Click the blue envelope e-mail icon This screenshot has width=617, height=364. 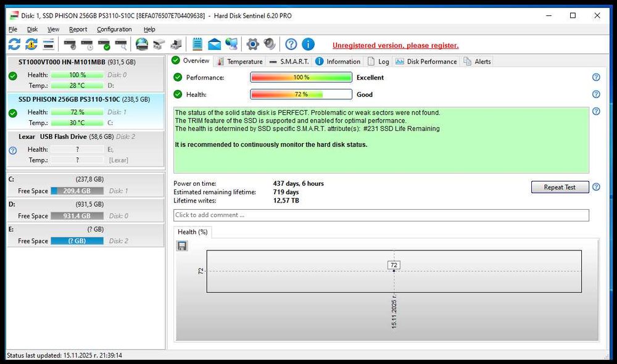(x=215, y=44)
